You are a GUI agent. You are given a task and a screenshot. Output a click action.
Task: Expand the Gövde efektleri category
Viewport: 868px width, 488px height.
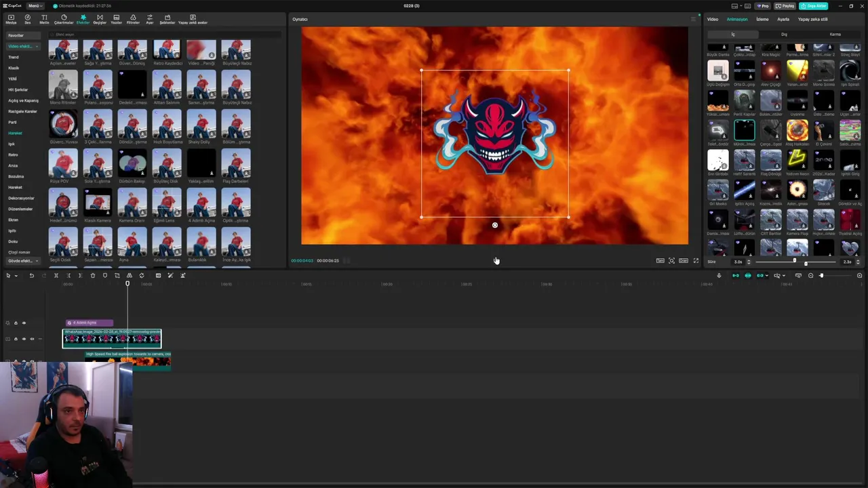pos(23,261)
